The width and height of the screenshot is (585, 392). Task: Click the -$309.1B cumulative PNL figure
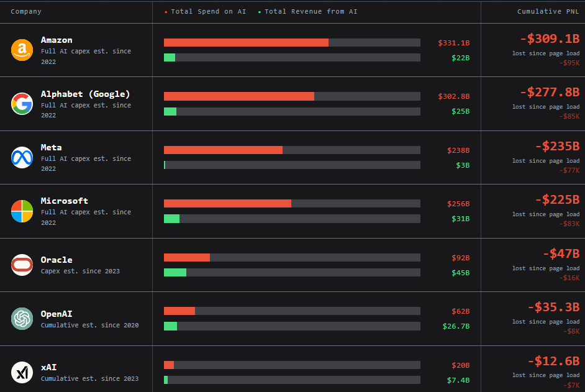pos(550,39)
